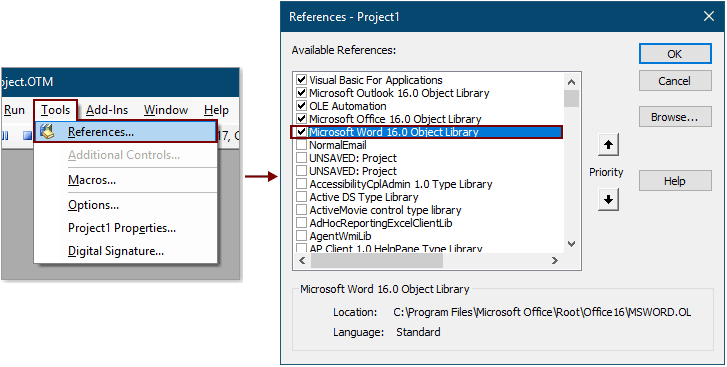Uncheck Microsoft Word 16.0 Object Library

point(301,132)
